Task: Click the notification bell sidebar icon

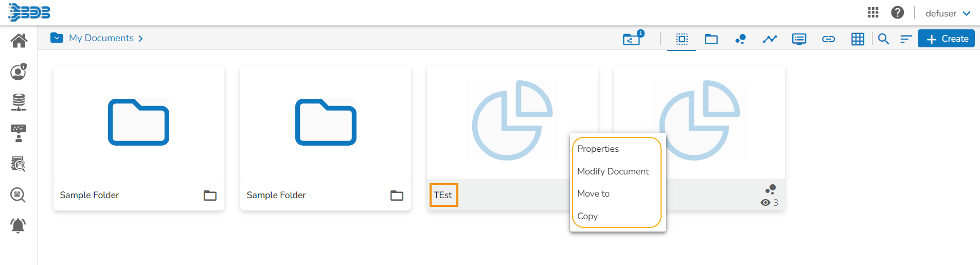Action: click(x=18, y=225)
